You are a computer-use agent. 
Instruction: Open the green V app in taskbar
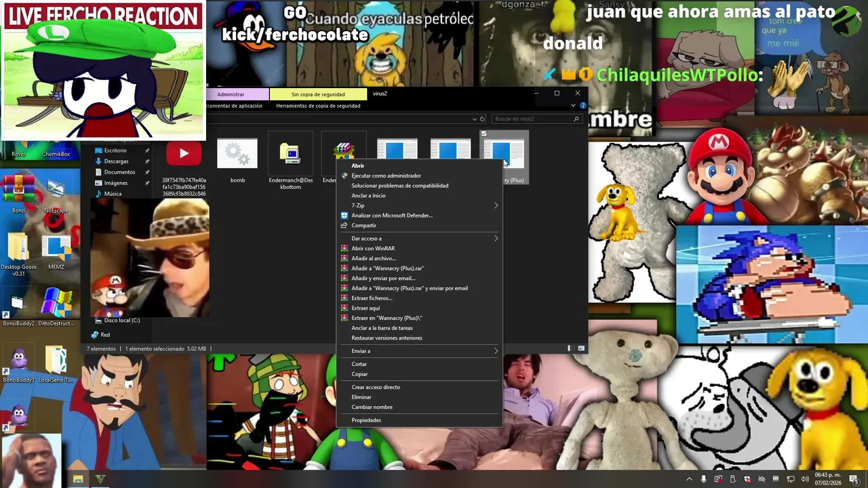[x=100, y=479]
